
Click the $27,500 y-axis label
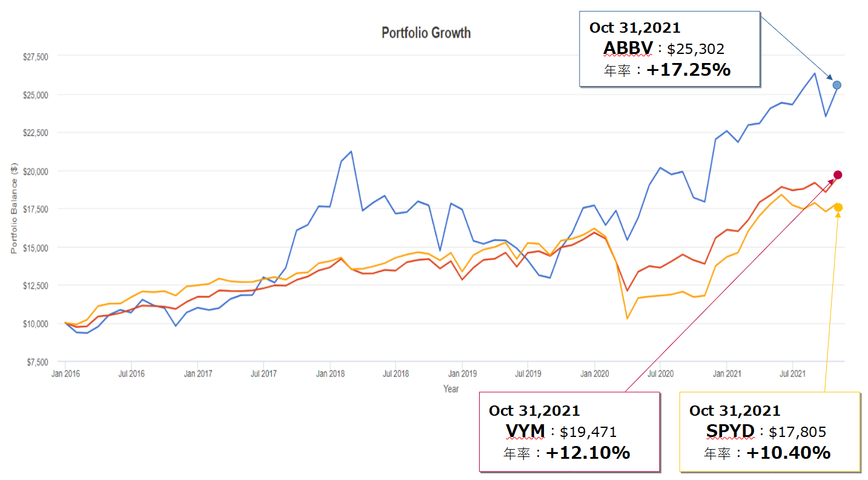coord(35,56)
